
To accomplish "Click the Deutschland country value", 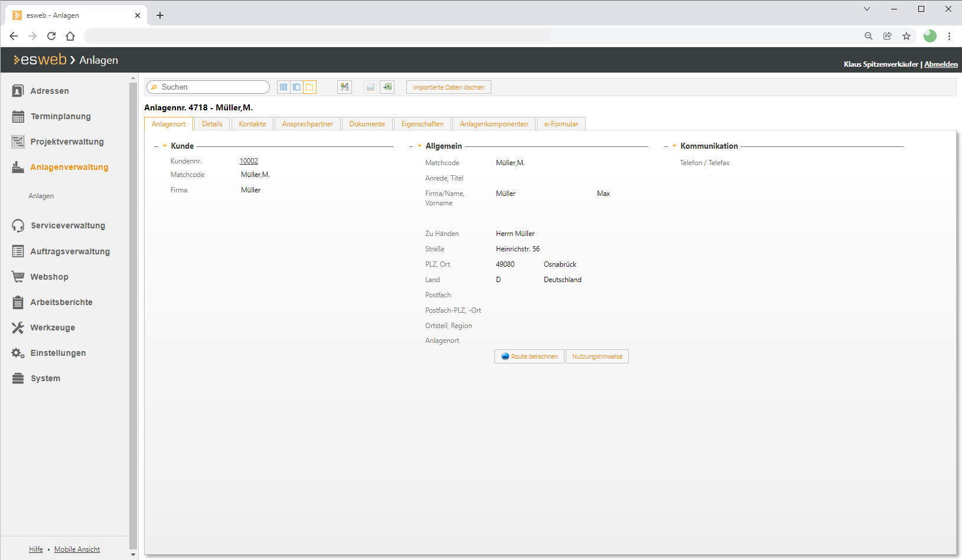I will pyautogui.click(x=563, y=280).
